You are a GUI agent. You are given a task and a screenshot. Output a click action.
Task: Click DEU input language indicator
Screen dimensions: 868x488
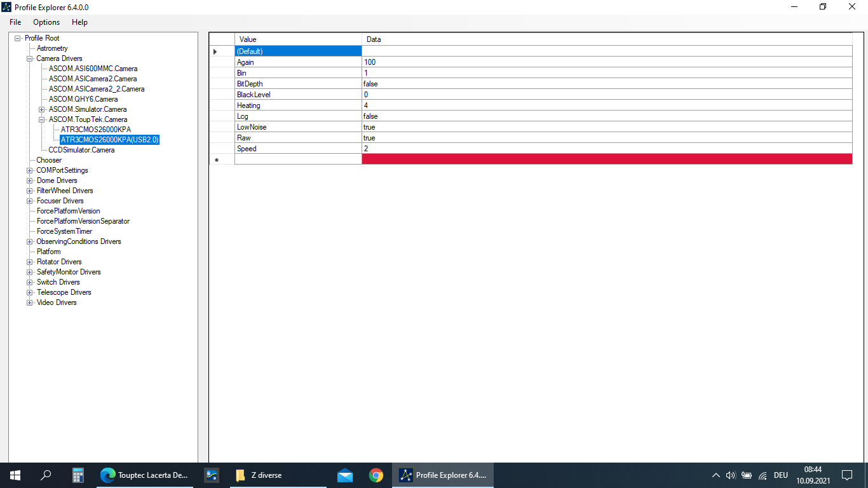click(x=781, y=475)
